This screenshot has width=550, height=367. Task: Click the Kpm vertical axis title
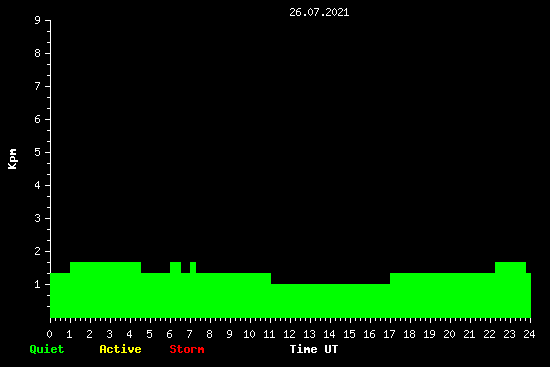click(12, 159)
